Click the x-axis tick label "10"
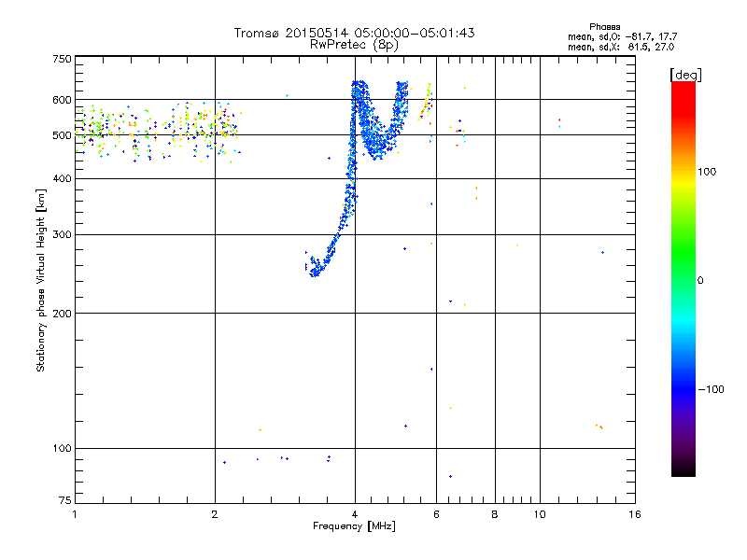Viewport: 747px width, 560px height. [540, 514]
